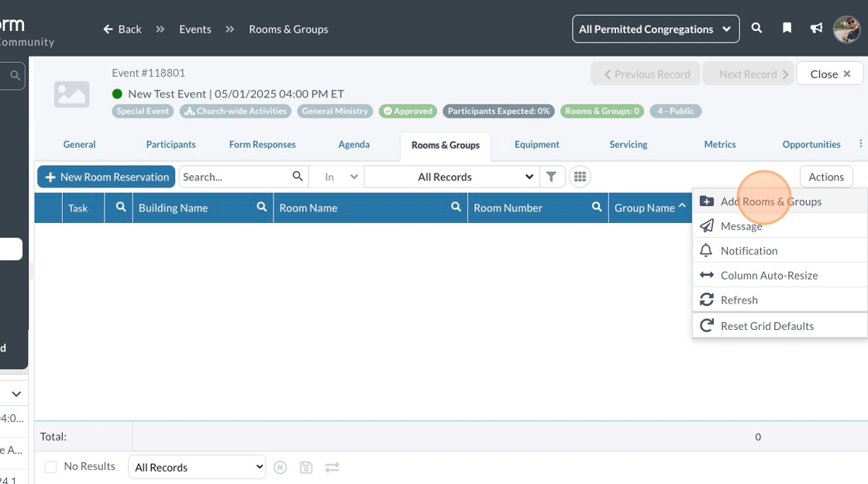Click the clear selection circle icon
This screenshot has width=868, height=484.
(280, 468)
